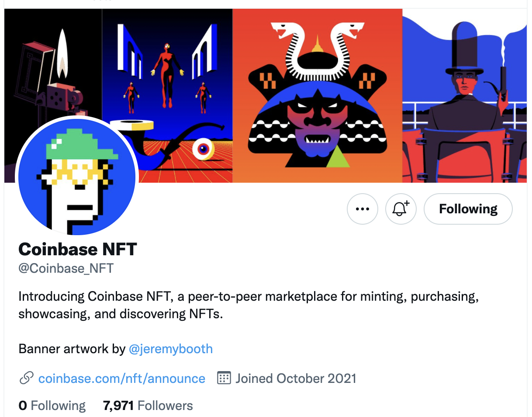Image resolution: width=532 pixels, height=417 pixels.
Task: Click the large central floating red figure
Action: [x=166, y=74]
